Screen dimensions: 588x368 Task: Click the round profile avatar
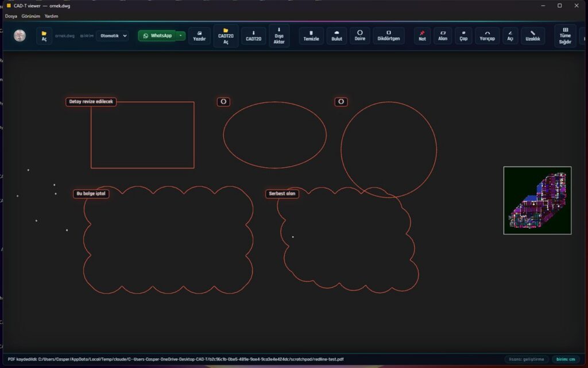point(20,36)
